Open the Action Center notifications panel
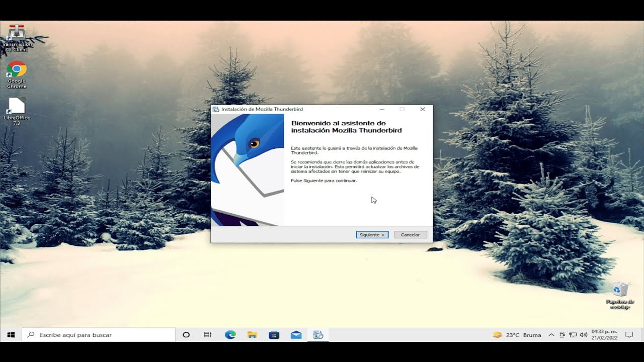Image resolution: width=644 pixels, height=362 pixels. pyautogui.click(x=629, y=334)
